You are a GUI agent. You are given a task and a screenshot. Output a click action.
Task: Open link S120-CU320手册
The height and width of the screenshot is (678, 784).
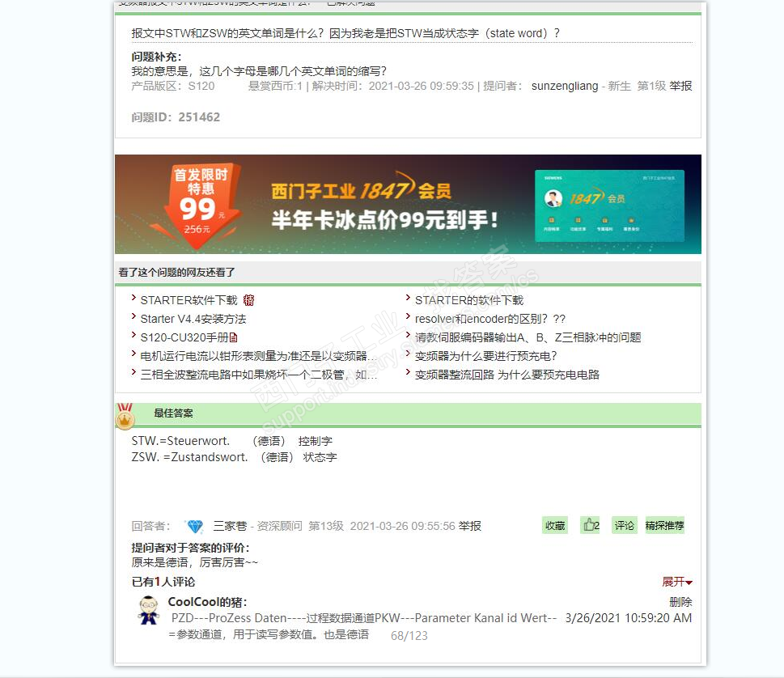point(185,337)
